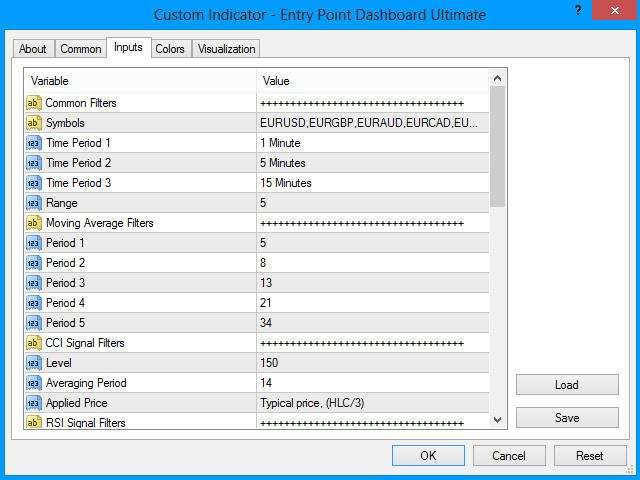Click the plus-sign value of CCI Signal Filters
Viewport: 640px width, 480px height.
[362, 343]
